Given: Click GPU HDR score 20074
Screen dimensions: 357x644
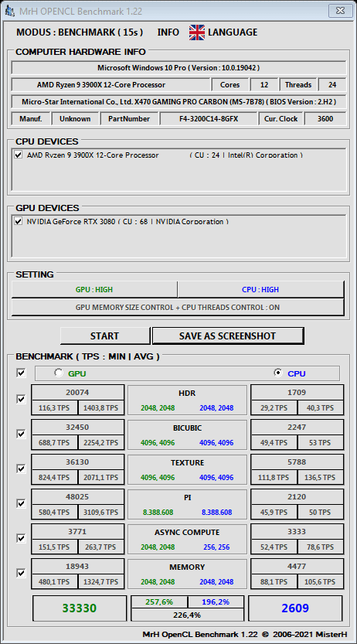Looking at the screenshot, I should [77, 392].
